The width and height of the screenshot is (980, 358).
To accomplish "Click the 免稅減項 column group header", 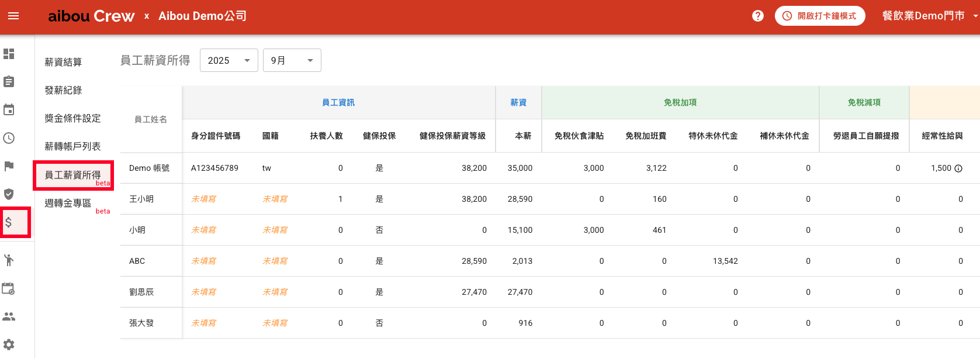I will (864, 102).
